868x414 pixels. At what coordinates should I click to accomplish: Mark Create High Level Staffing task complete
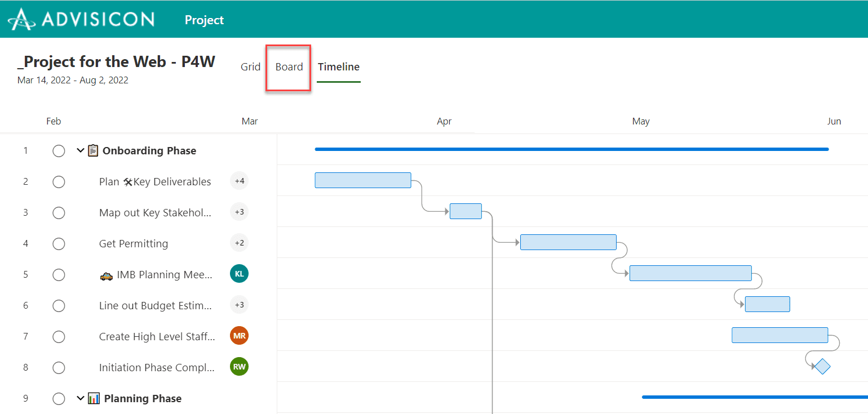[x=59, y=337]
